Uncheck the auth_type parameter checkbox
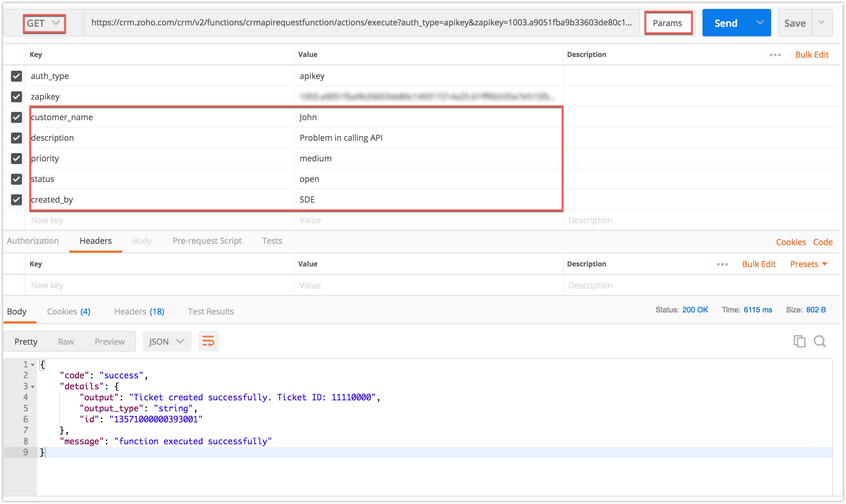 click(x=16, y=76)
